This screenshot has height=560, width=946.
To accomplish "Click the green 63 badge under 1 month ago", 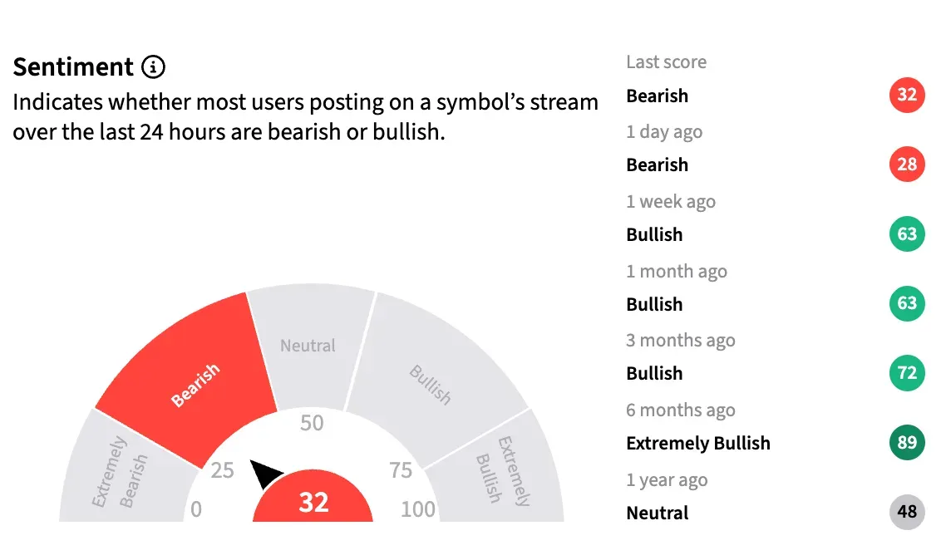I will (906, 303).
